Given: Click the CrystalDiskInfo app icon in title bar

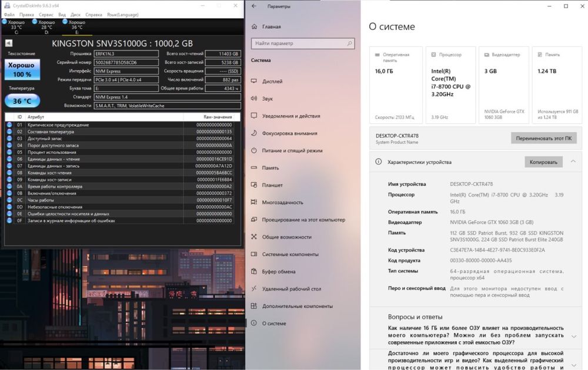Looking at the screenshot, I should coord(6,6).
